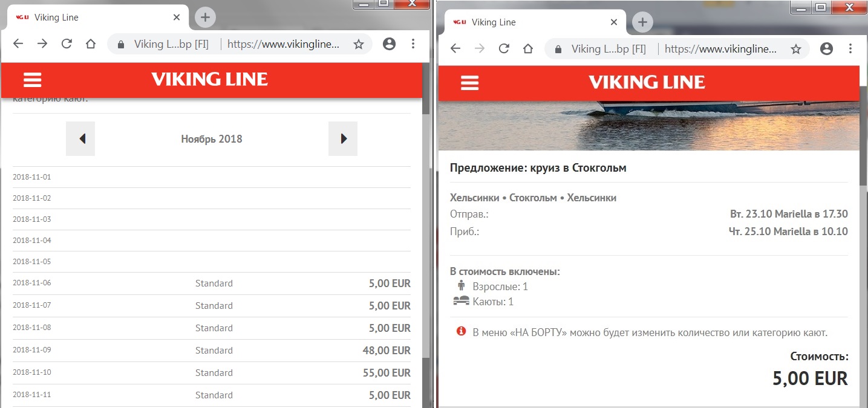Click address bar URL in right window

coord(720,49)
